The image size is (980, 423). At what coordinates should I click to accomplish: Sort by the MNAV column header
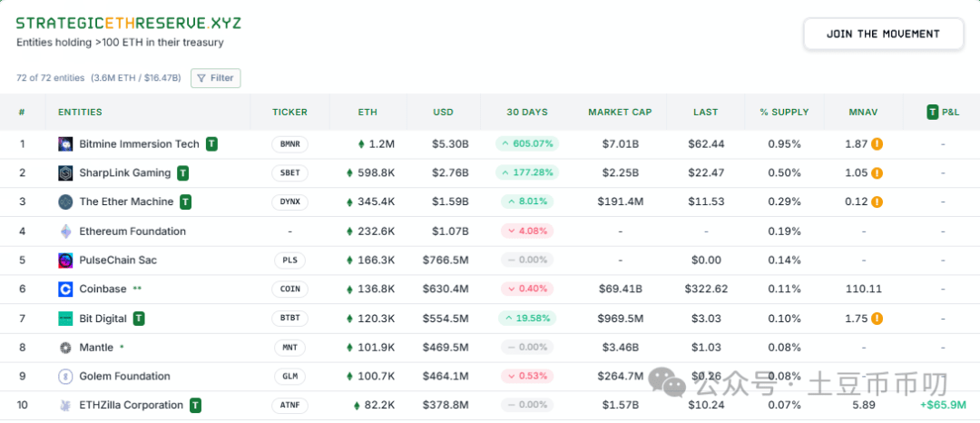(864, 113)
